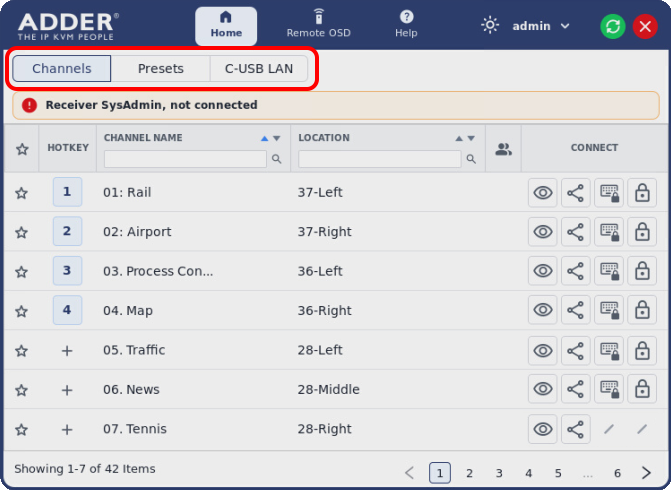The image size is (671, 490).
Task: Open the Remote OSD page
Action: tap(318, 25)
